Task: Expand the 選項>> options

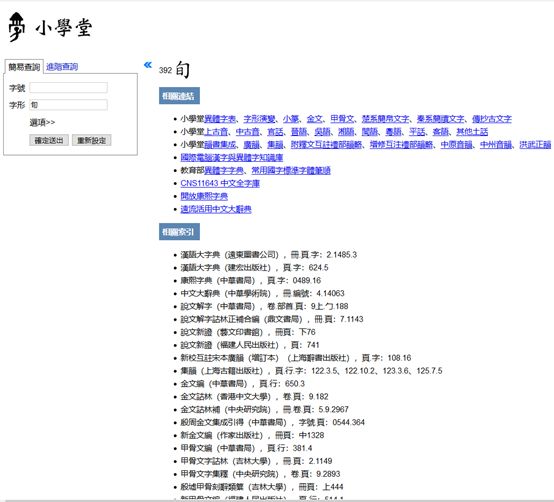Action: point(42,123)
